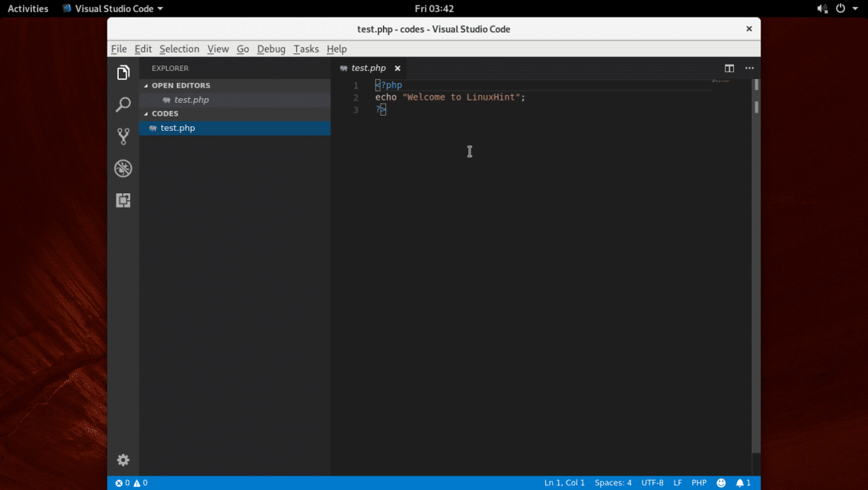Open the Source Control view icon
The width and height of the screenshot is (868, 490).
click(x=123, y=136)
